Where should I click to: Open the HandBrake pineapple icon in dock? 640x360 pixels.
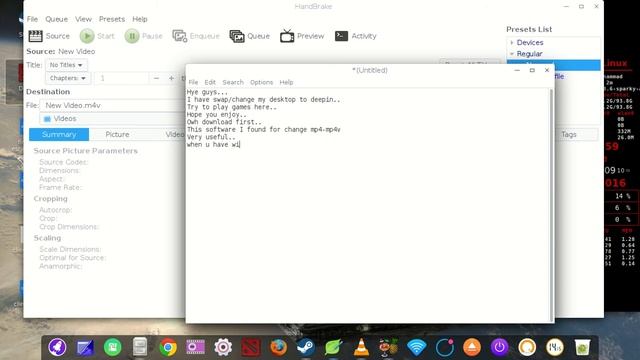(389, 347)
